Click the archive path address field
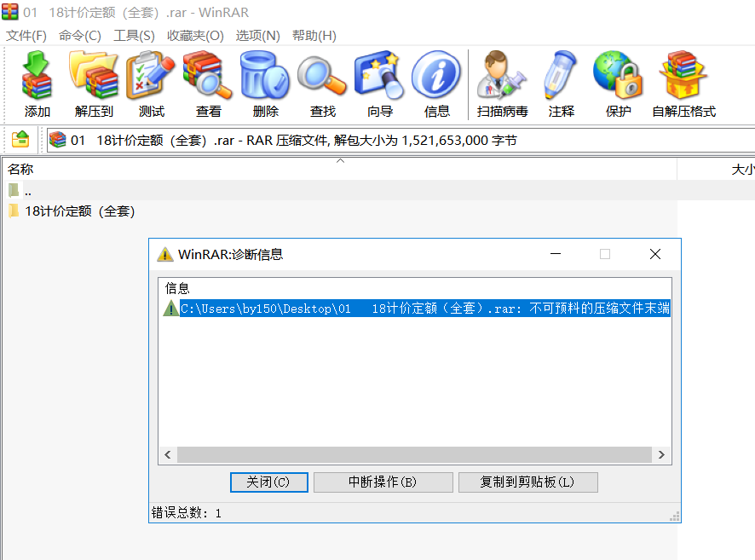 point(401,140)
